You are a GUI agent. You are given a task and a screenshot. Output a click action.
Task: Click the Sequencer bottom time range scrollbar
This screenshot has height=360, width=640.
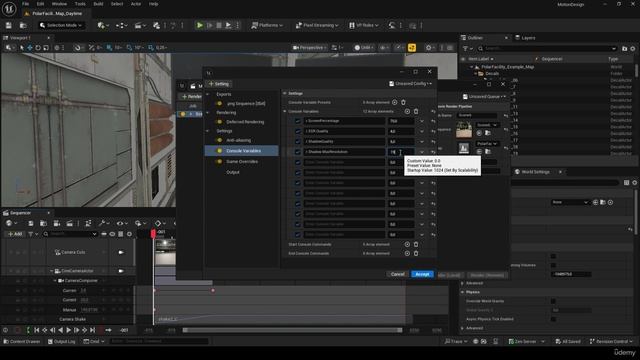click(x=292, y=330)
